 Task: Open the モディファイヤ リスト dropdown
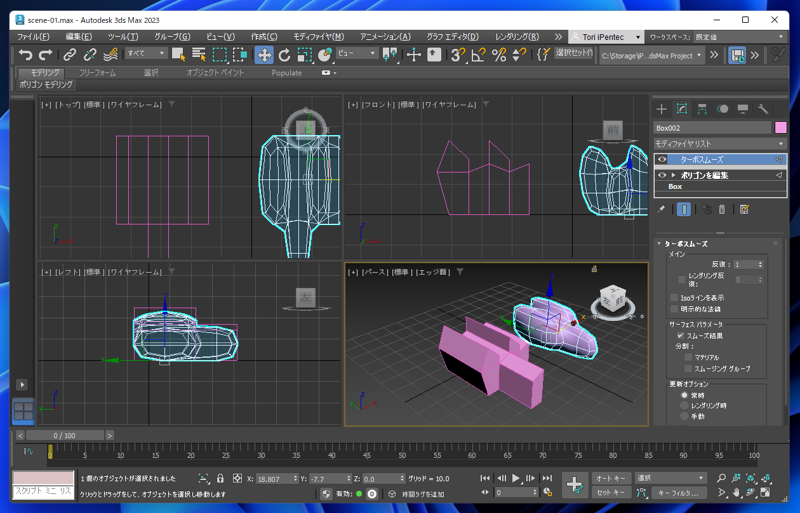click(720, 143)
